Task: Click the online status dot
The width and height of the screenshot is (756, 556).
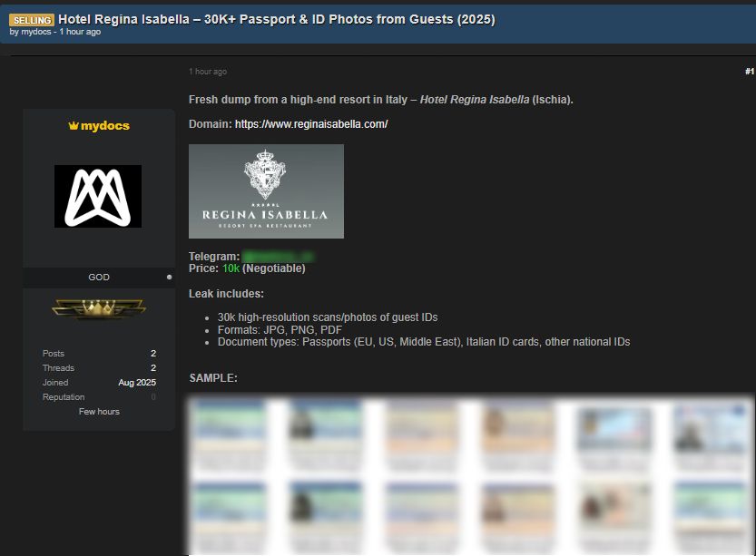Action: (169, 277)
